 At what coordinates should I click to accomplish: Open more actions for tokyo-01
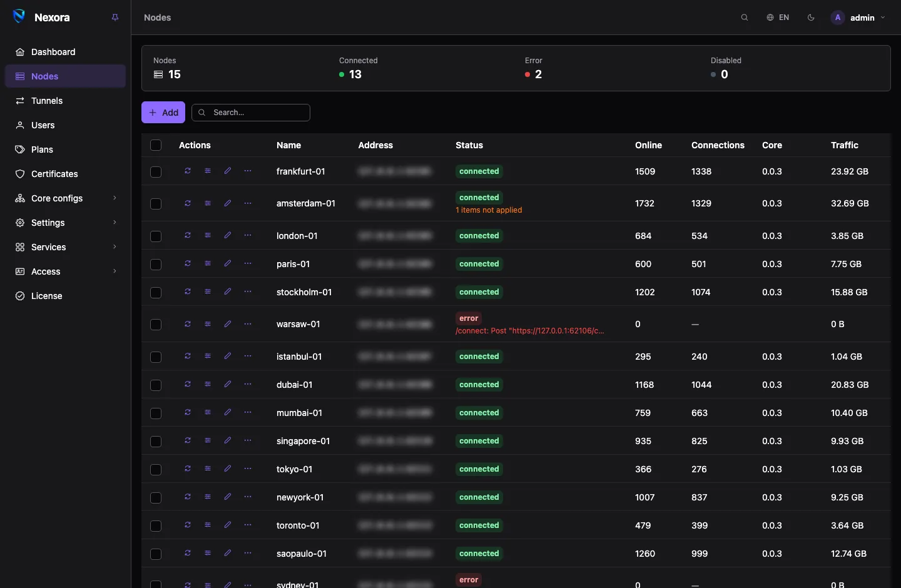pyautogui.click(x=248, y=469)
